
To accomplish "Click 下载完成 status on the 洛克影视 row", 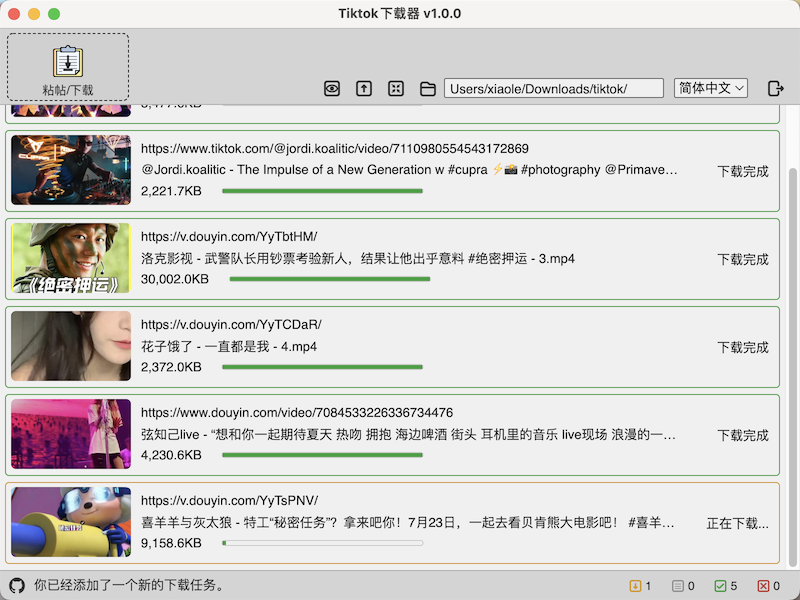I will pos(743,259).
